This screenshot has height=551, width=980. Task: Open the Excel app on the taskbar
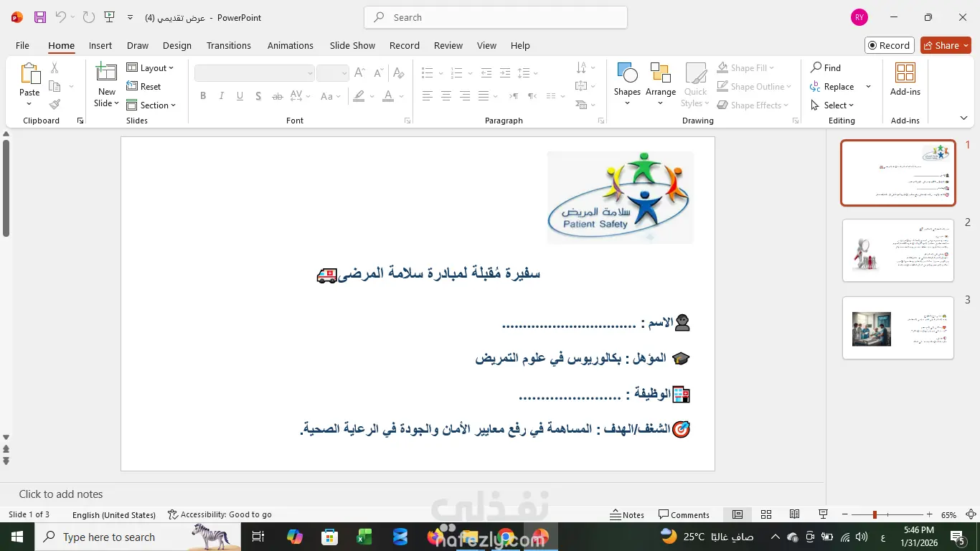click(364, 537)
